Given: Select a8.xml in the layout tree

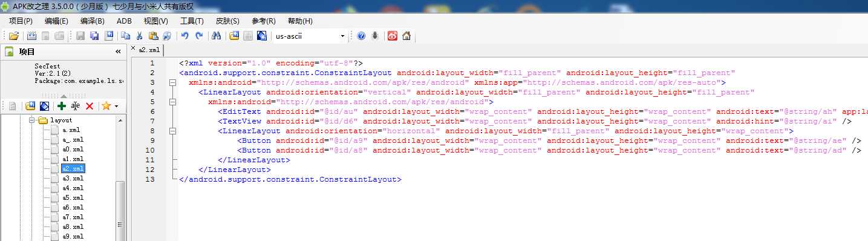Looking at the screenshot, I should tap(73, 227).
